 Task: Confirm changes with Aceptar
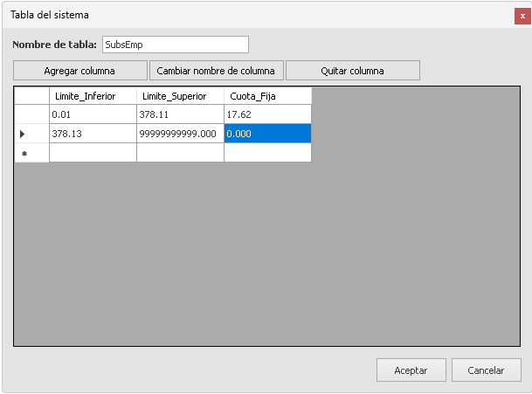[411, 370]
